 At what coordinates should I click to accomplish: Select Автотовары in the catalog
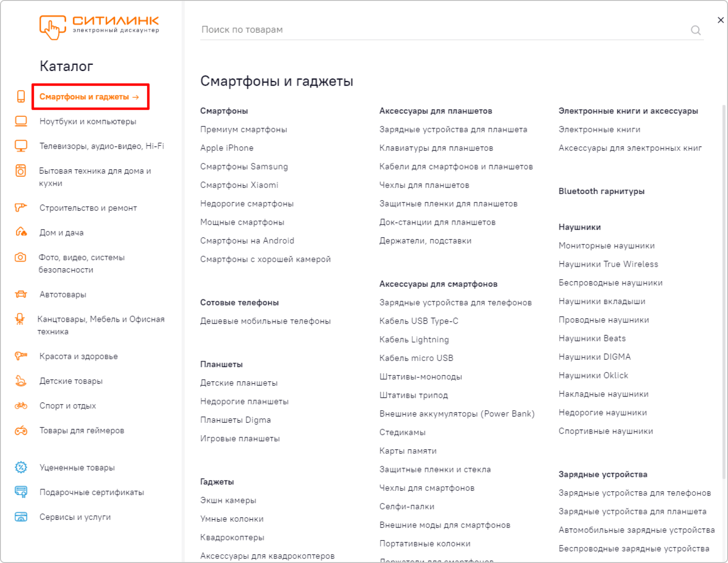tap(63, 294)
